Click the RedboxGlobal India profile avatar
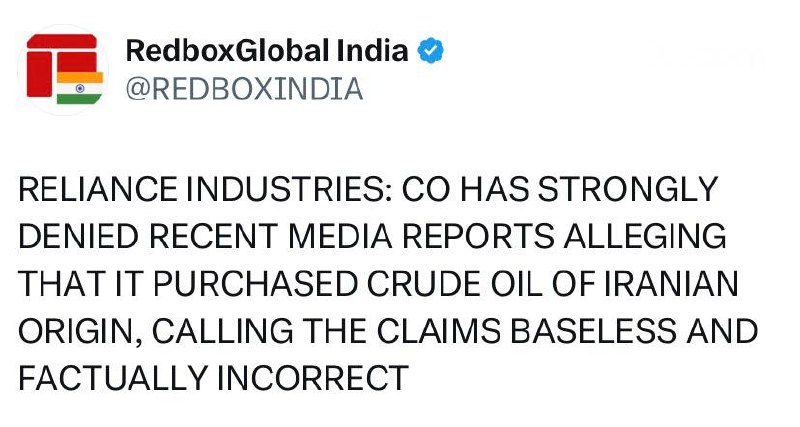 click(64, 69)
